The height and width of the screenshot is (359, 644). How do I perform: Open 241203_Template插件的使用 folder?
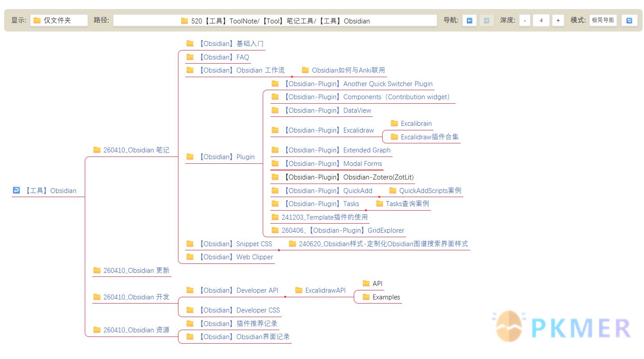coord(324,217)
